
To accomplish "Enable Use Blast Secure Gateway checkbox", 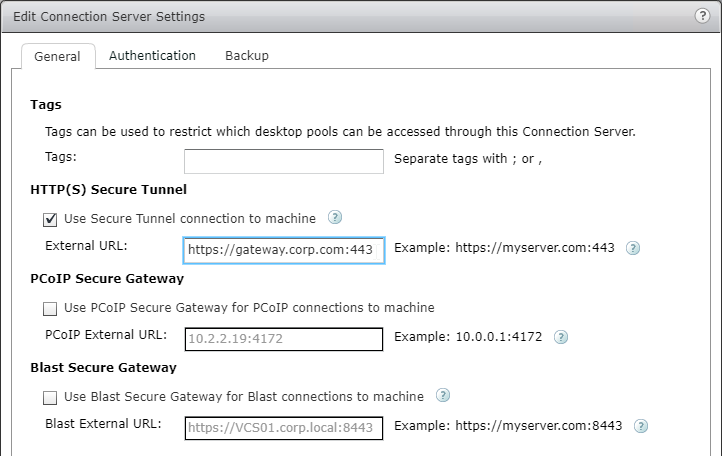I will pos(50,397).
